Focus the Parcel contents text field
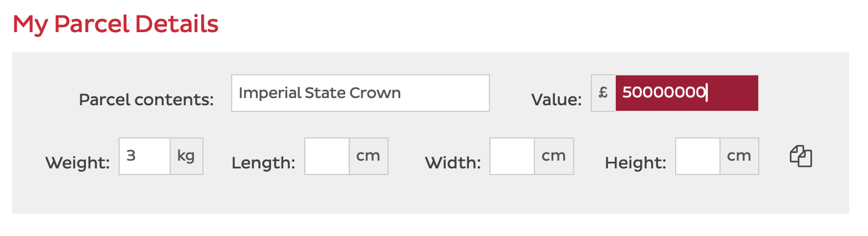 (360, 93)
